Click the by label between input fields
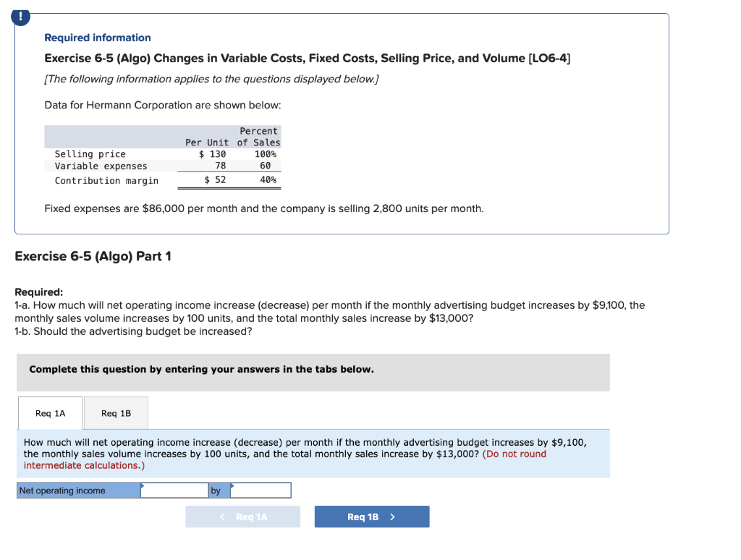The image size is (741, 560). (216, 490)
